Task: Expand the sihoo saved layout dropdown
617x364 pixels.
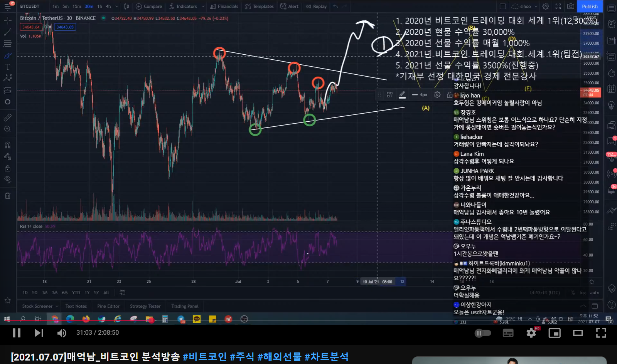Action: 536,7
